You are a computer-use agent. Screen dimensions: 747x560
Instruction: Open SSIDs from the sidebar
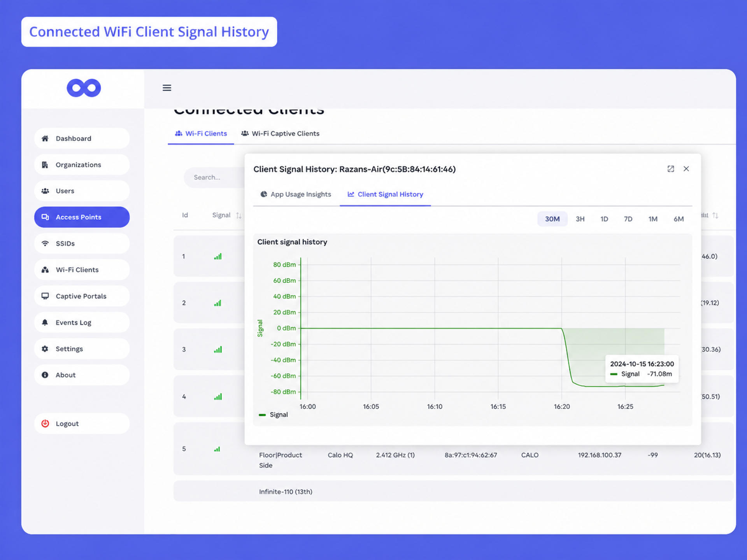pos(82,243)
